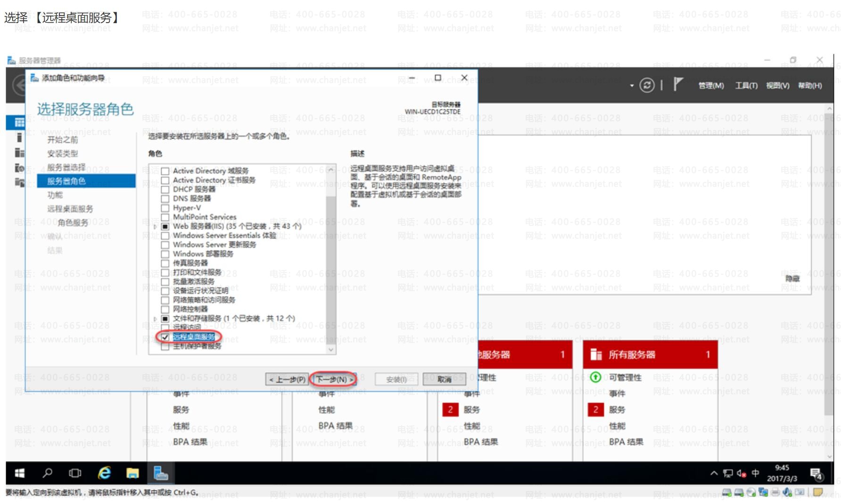The height and width of the screenshot is (504, 841).
Task: Click the 隐藏 link in Server Manager
Action: click(792, 279)
